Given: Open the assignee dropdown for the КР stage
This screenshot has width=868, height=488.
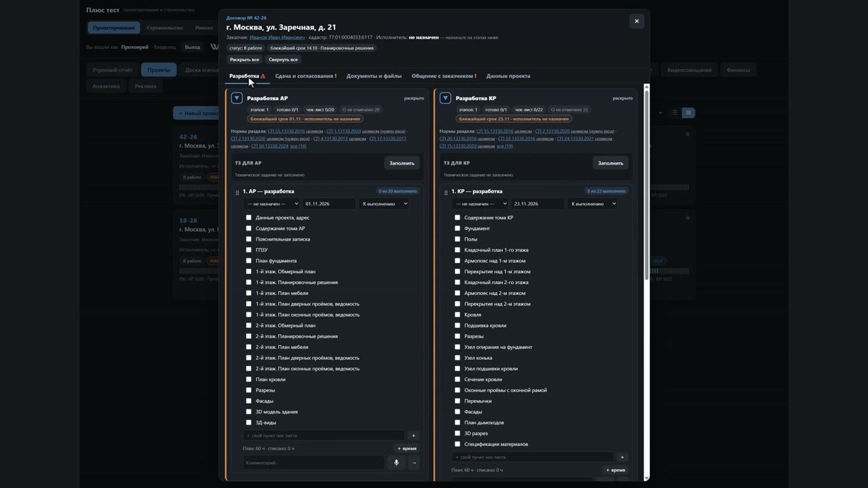Looking at the screenshot, I should click(x=480, y=203).
